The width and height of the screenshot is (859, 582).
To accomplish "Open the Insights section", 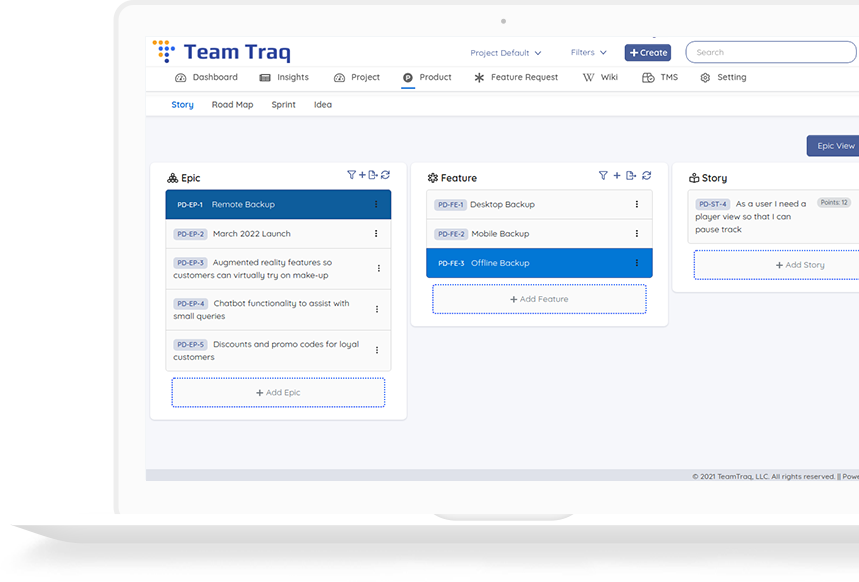I will (284, 77).
